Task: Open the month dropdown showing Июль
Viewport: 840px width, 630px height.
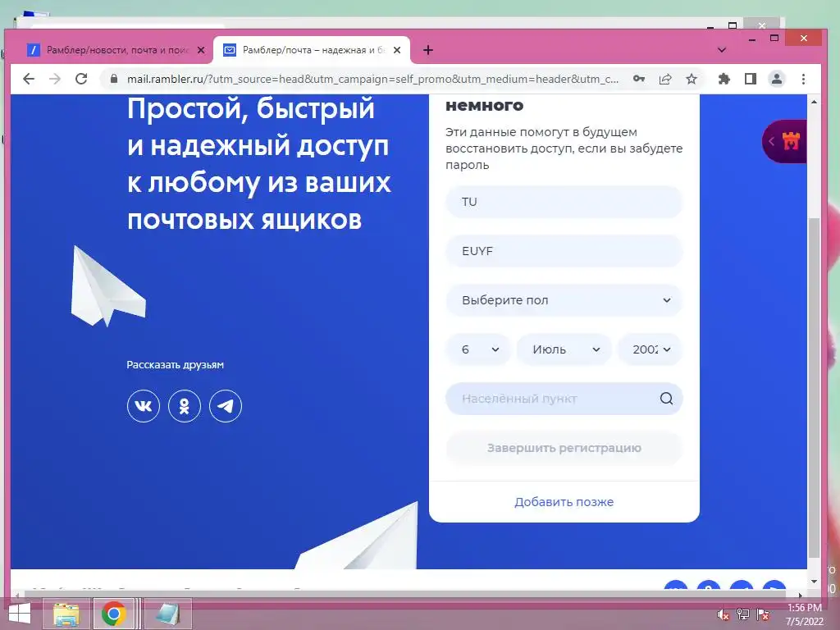Action: (x=564, y=349)
